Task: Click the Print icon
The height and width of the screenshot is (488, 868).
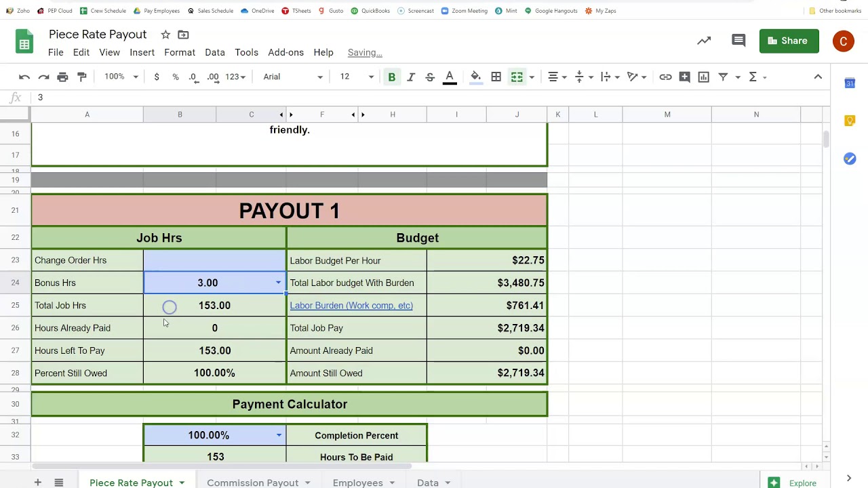Action: point(62,77)
